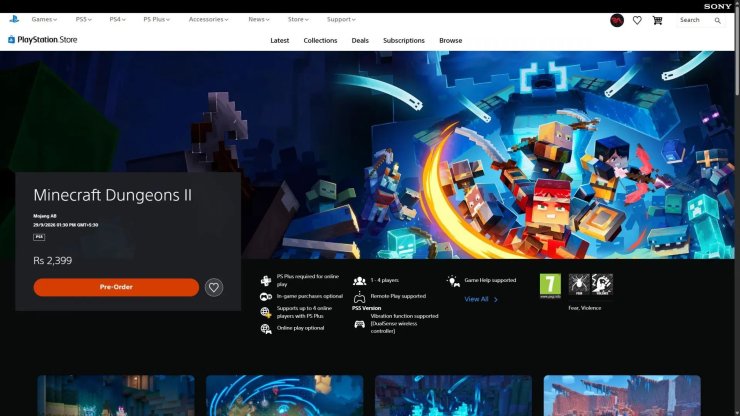The image size is (740, 416).
Task: Click the 1 - 4 players icon
Action: point(360,281)
